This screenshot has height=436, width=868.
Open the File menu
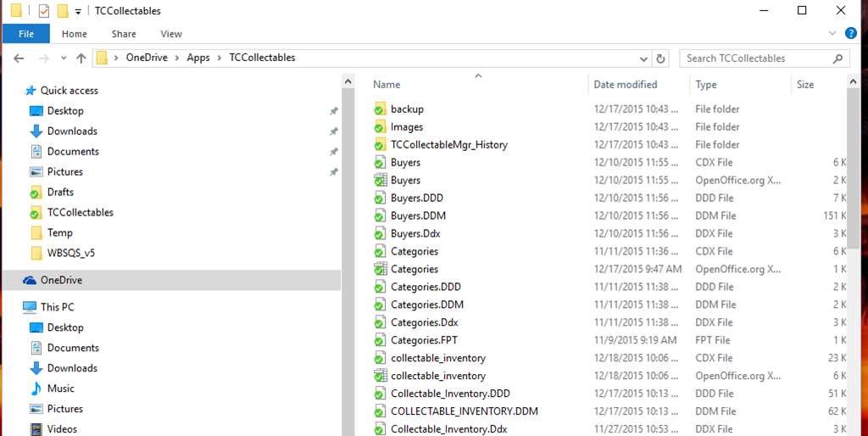pyautogui.click(x=26, y=34)
